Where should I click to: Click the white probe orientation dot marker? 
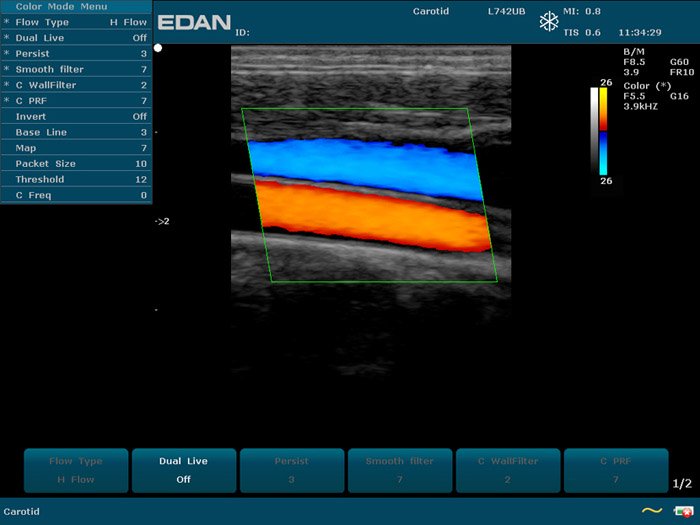[x=158, y=48]
